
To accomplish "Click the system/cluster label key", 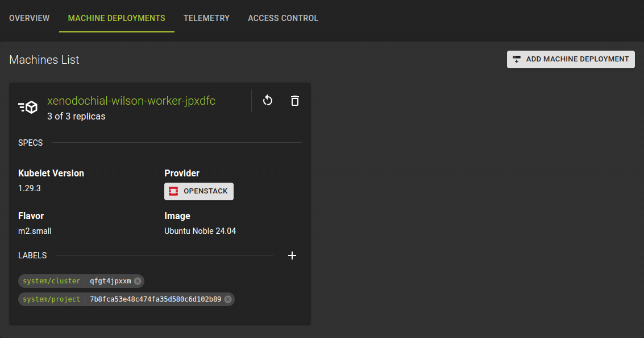I will (x=52, y=281).
